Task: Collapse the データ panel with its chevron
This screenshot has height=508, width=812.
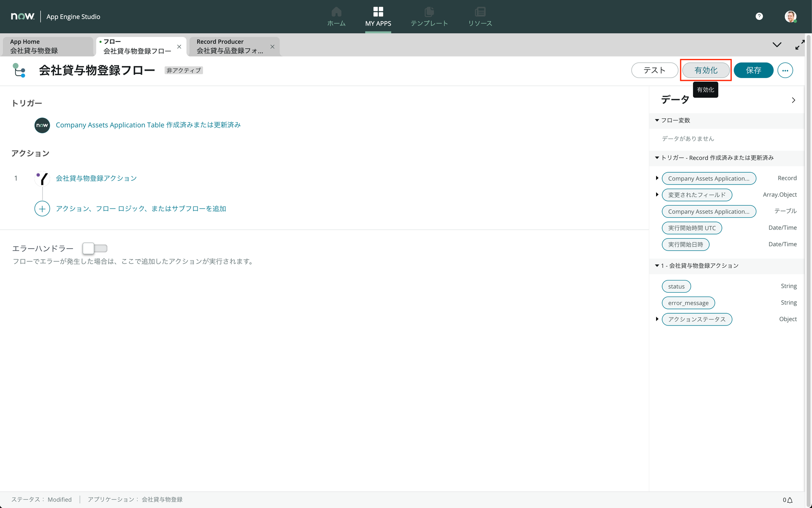Action: [793, 100]
